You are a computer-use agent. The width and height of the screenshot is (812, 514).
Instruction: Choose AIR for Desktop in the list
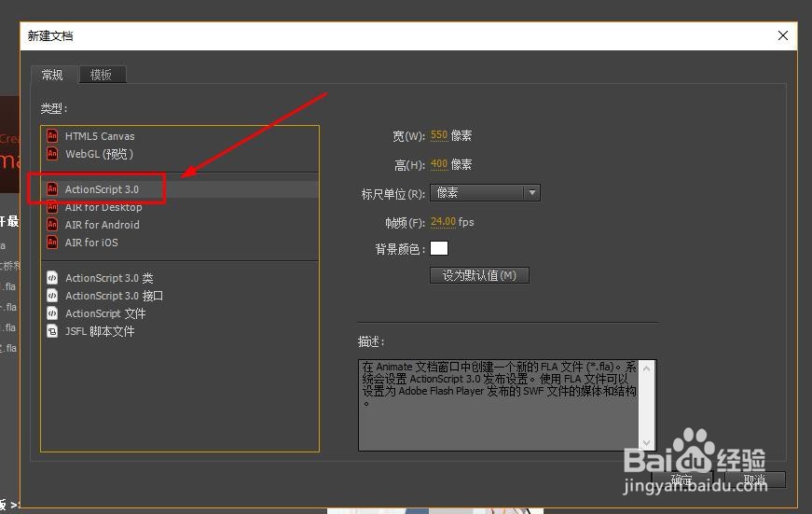(180, 207)
